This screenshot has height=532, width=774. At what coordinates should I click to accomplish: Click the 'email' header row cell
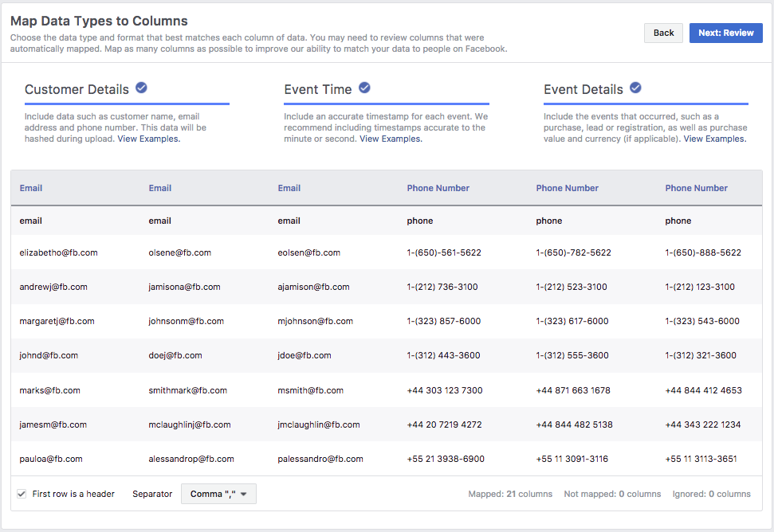click(29, 220)
